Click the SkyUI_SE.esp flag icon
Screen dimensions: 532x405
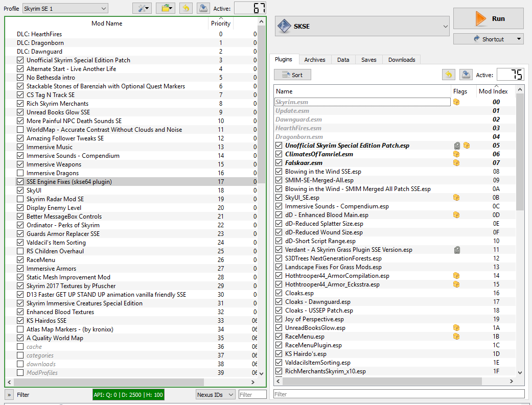click(456, 198)
